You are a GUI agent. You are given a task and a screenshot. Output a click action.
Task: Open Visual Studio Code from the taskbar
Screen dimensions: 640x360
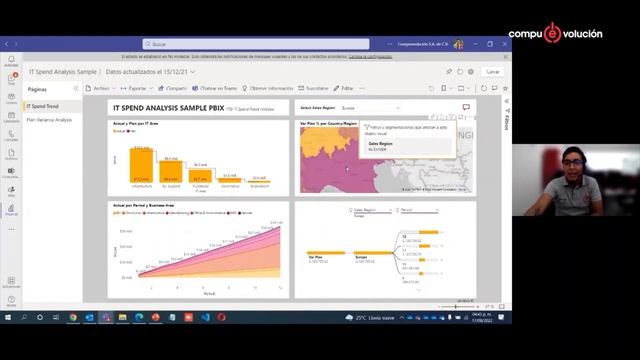(205, 317)
